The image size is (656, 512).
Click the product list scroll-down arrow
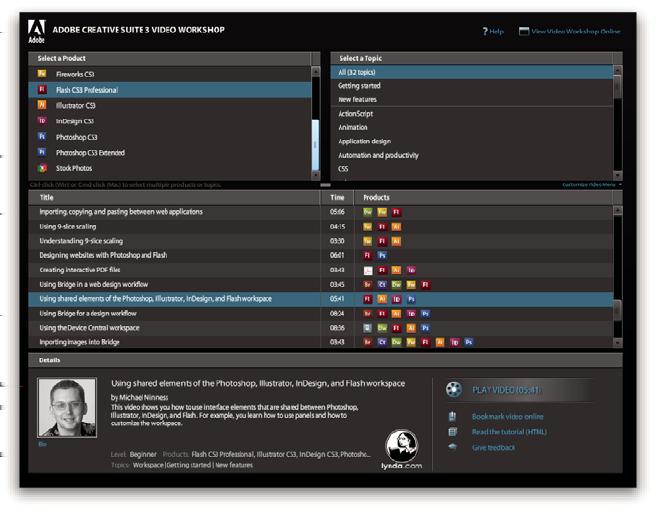pyautogui.click(x=316, y=175)
